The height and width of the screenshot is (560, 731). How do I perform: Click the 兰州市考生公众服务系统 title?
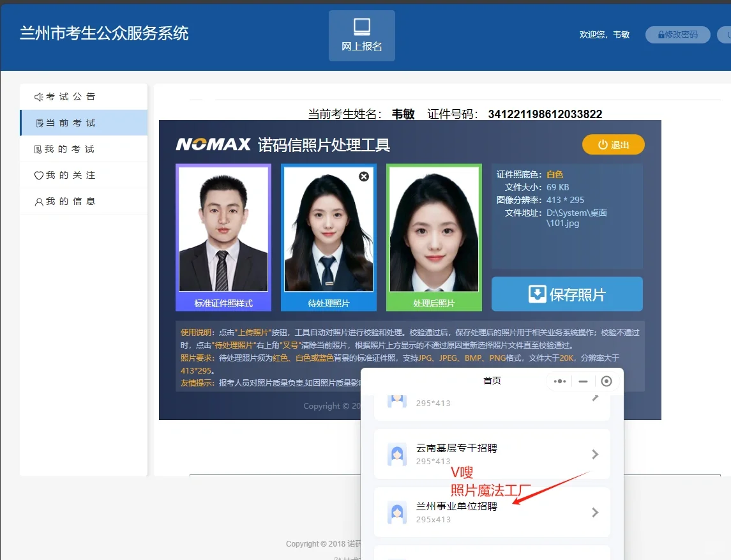pos(104,34)
